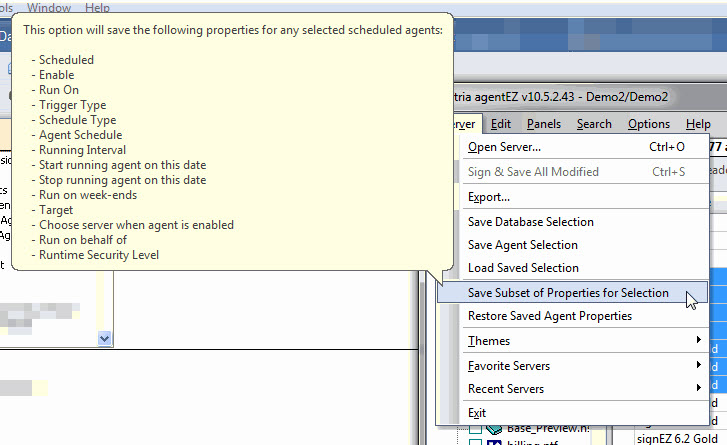Viewport: 727px width, 445px height.
Task: Click the left panel's scroll-down arrow
Action: click(x=105, y=339)
